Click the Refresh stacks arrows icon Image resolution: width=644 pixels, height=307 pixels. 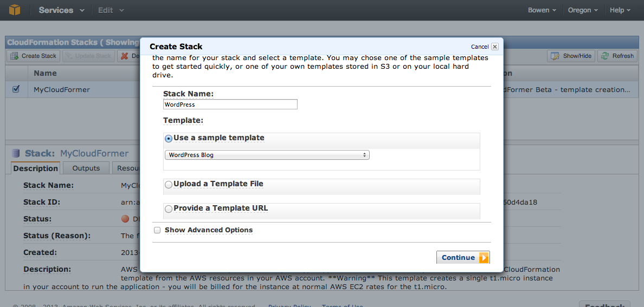605,56
